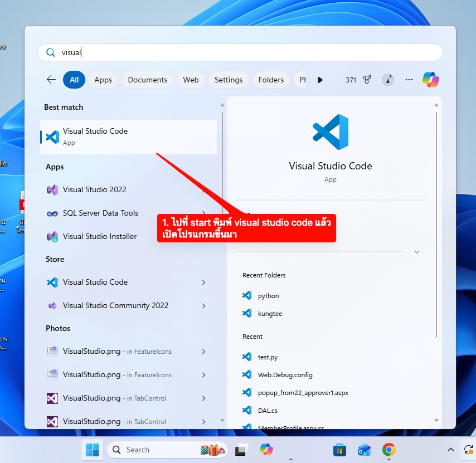
Task: Open the recent folder kungtee
Action: click(x=270, y=314)
